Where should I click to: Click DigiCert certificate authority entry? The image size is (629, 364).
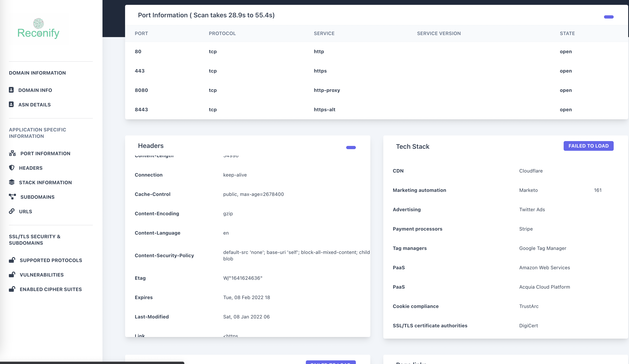529,326
